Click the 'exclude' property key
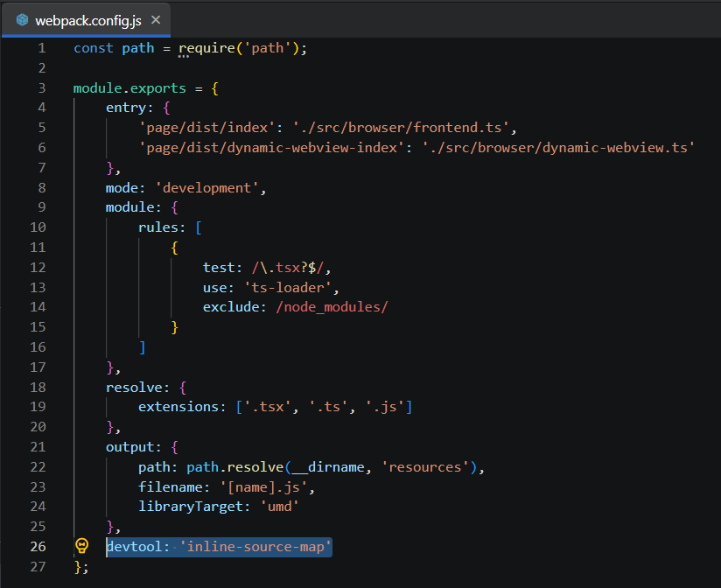Screen dimensions: 721x588 (x=231, y=307)
